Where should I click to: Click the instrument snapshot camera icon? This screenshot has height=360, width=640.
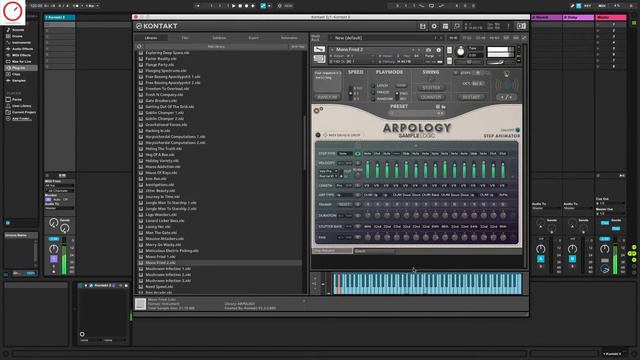pyautogui.click(x=429, y=50)
